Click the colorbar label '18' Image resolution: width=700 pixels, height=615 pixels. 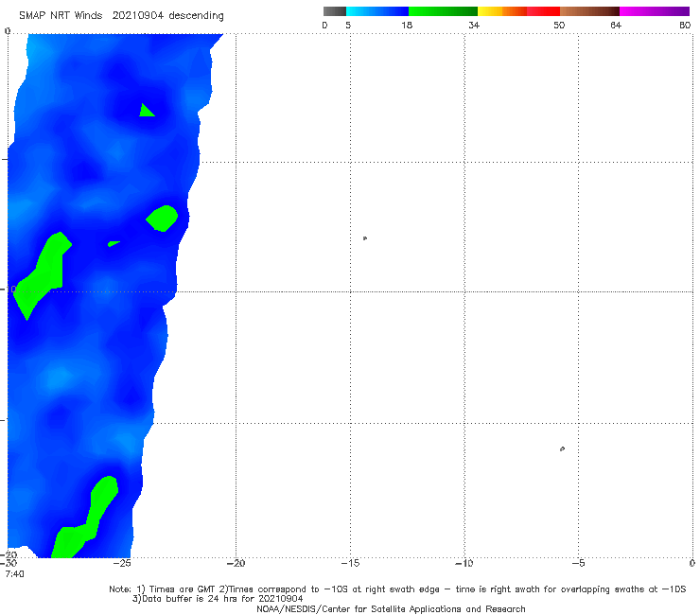click(x=407, y=25)
